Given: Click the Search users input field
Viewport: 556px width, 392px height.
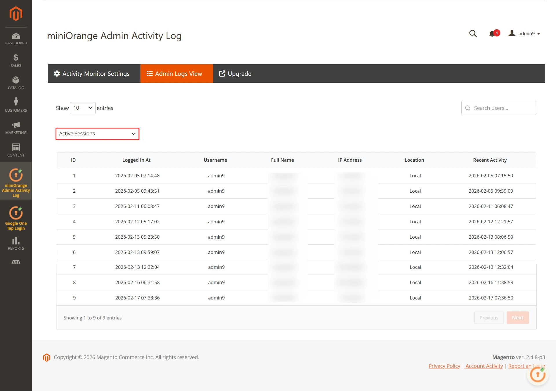Looking at the screenshot, I should pyautogui.click(x=498, y=108).
